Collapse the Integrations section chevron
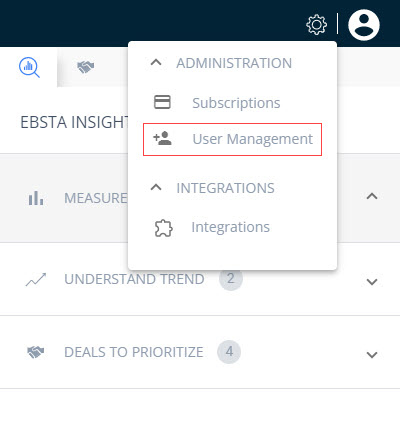 (x=156, y=187)
